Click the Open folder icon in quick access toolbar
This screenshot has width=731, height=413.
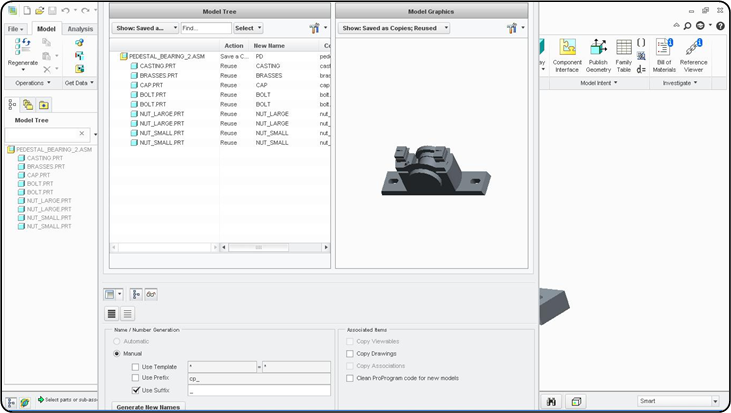[40, 10]
